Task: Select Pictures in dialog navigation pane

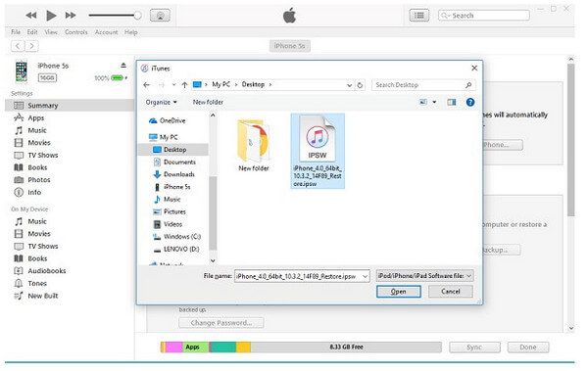Action: (175, 211)
